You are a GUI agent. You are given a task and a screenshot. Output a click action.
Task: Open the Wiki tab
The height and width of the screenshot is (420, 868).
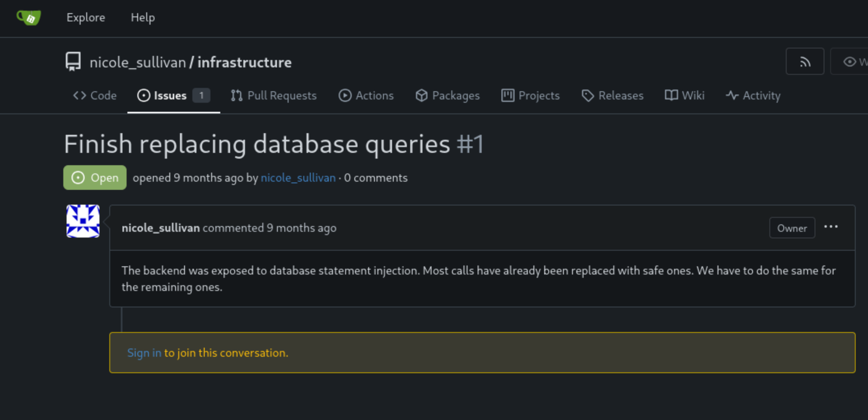684,96
